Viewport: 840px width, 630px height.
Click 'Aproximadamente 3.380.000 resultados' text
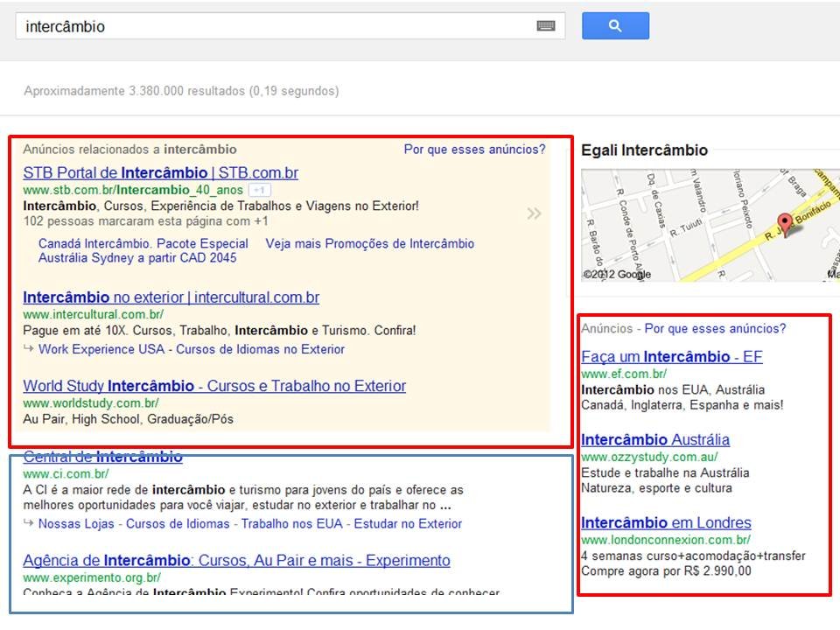pyautogui.click(x=135, y=91)
